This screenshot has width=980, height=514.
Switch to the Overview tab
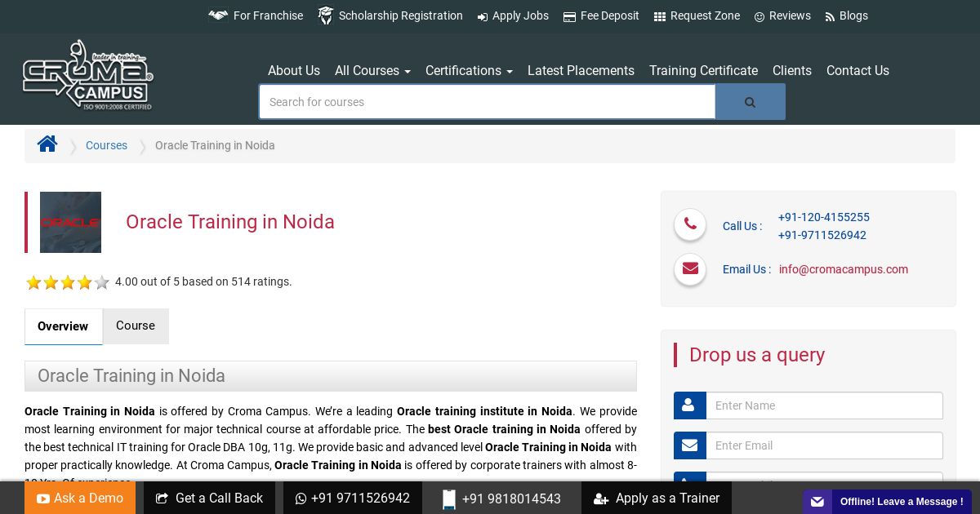pyautogui.click(x=63, y=326)
